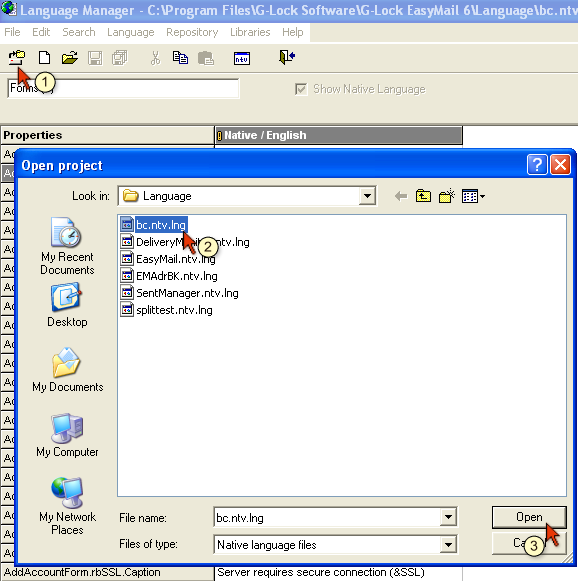Select the file EMAdrBK.ntv.lng
578x582 pixels.
click(177, 276)
